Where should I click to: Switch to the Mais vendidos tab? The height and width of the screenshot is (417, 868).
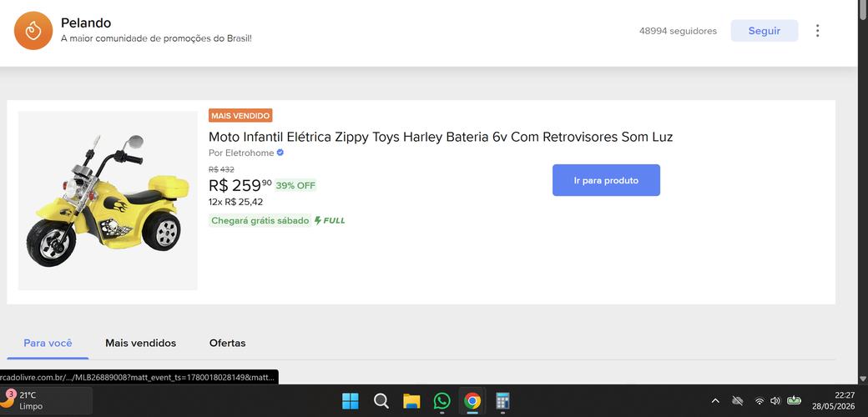(x=140, y=343)
